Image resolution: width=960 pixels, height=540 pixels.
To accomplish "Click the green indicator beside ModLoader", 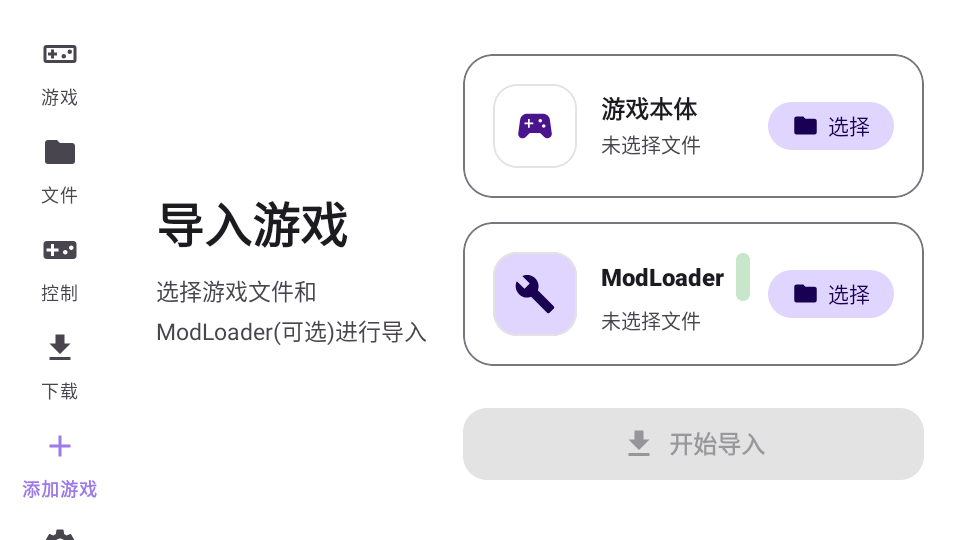I will [743, 277].
